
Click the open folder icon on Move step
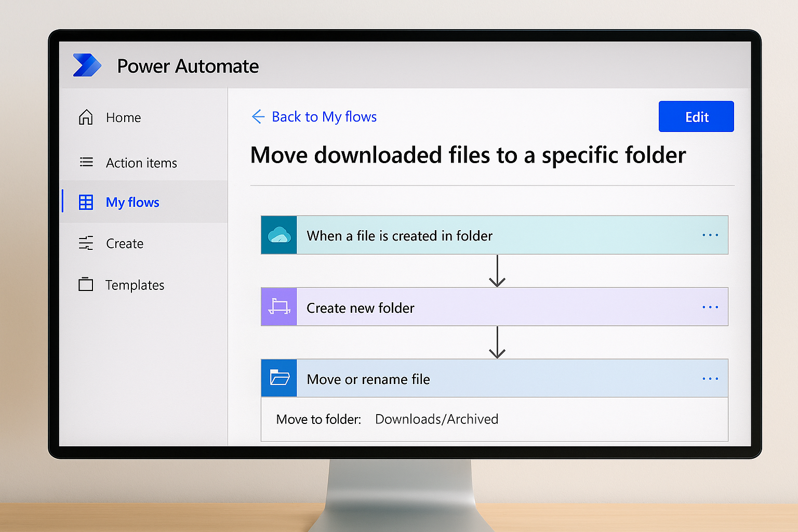pos(279,378)
